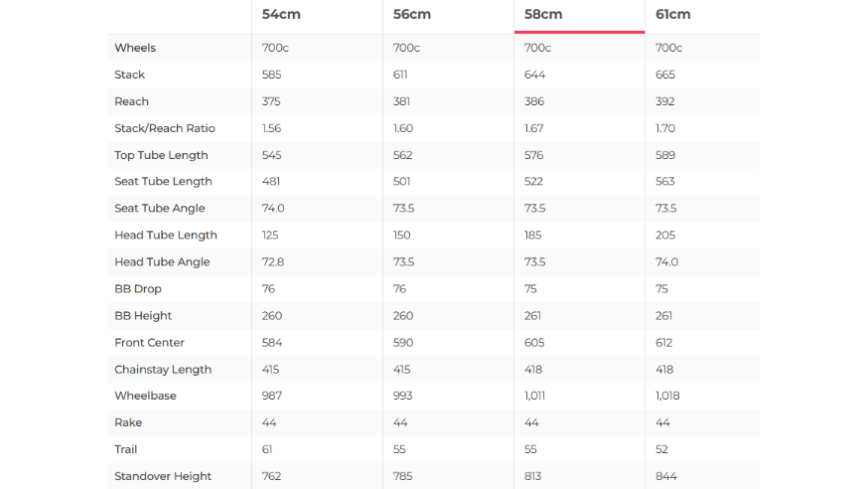Click the Reach row label
The image size is (868, 489).
point(132,101)
